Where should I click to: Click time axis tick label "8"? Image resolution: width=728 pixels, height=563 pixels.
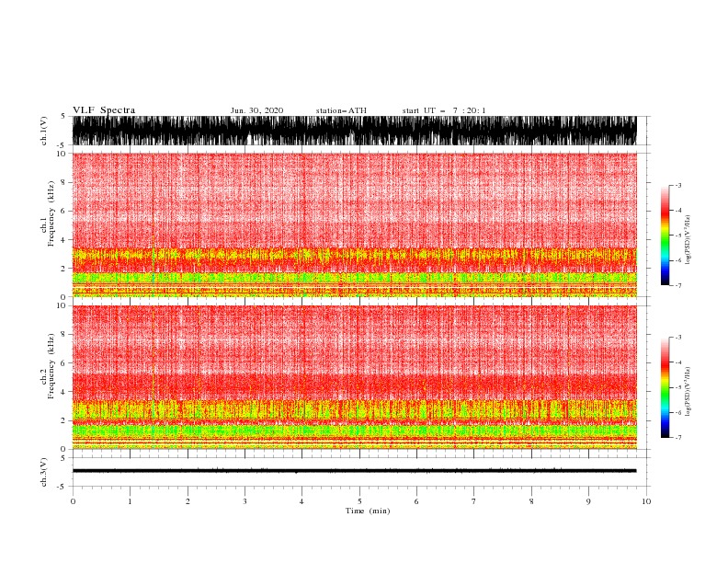click(x=531, y=501)
